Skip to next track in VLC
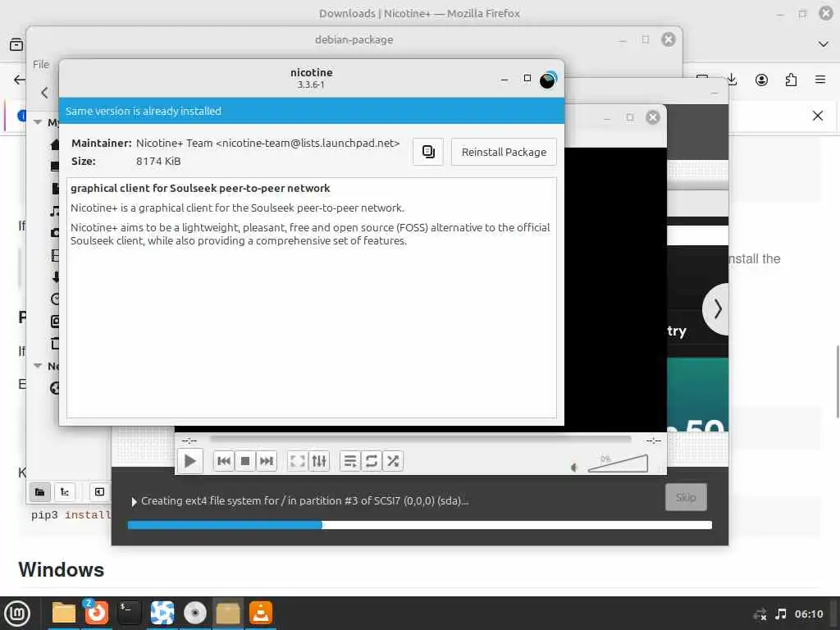840x630 pixels. [267, 461]
